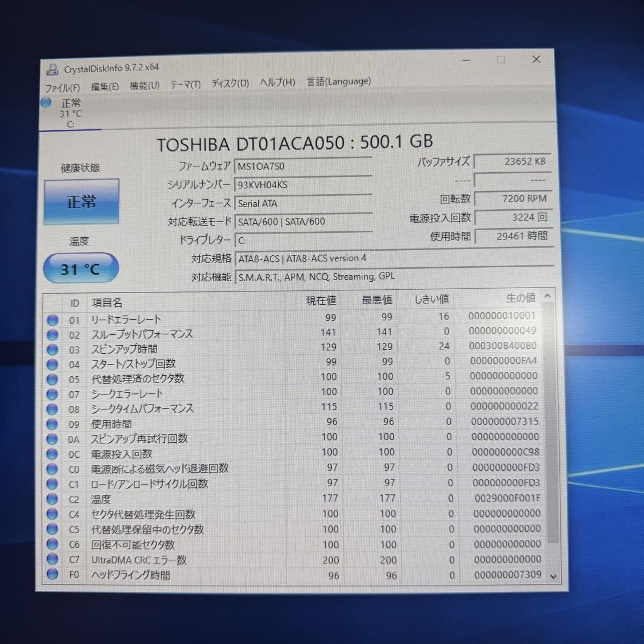644x644 pixels.
Task: Select the スループットパフォーマンス row
Action: (293, 333)
